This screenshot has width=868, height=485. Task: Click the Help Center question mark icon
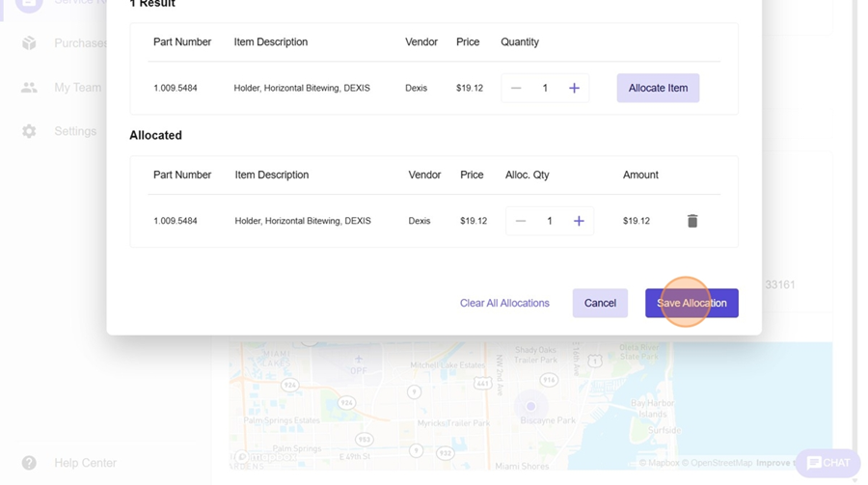pyautogui.click(x=29, y=463)
